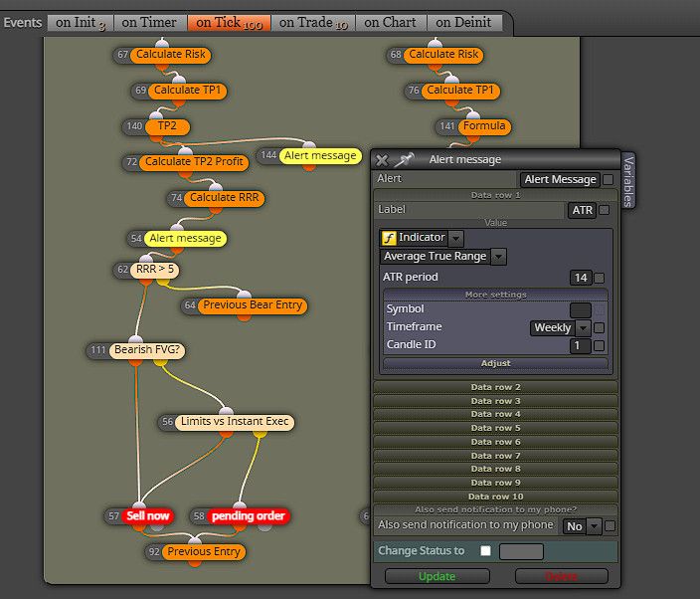The image size is (700, 599).
Task: Switch to the on Tick events tab
Action: (229, 23)
